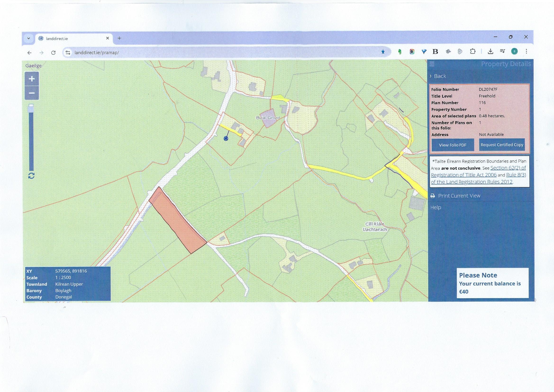Click the map refresh arrows icon

(31, 175)
